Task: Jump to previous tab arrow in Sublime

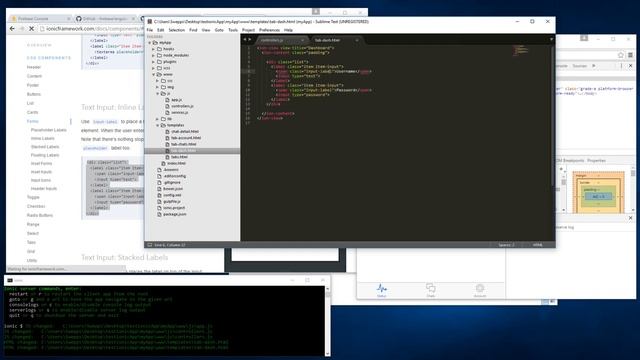Action: coord(245,40)
